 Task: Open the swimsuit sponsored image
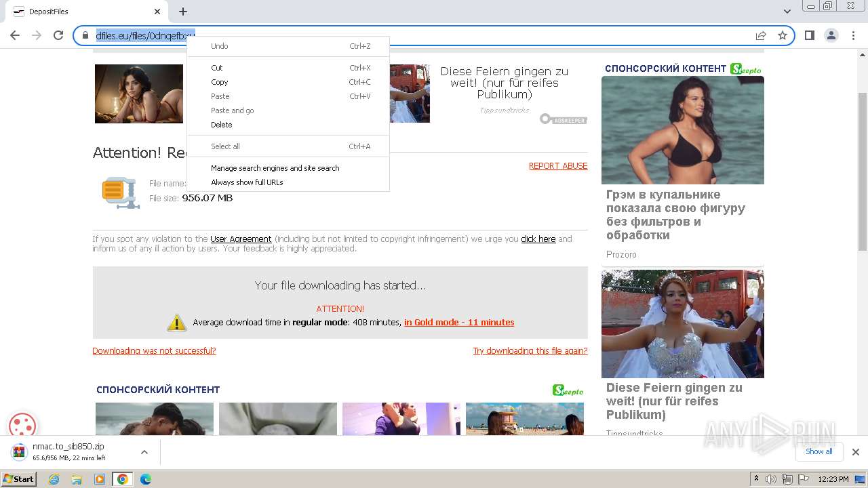pyautogui.click(x=683, y=130)
